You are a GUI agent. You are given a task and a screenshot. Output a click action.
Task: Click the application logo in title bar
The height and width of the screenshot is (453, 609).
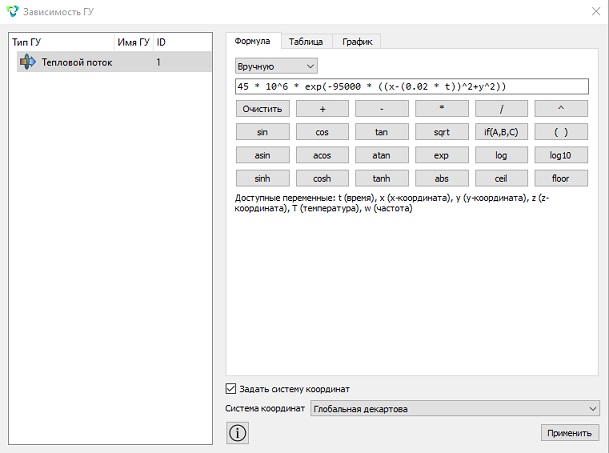12,11
